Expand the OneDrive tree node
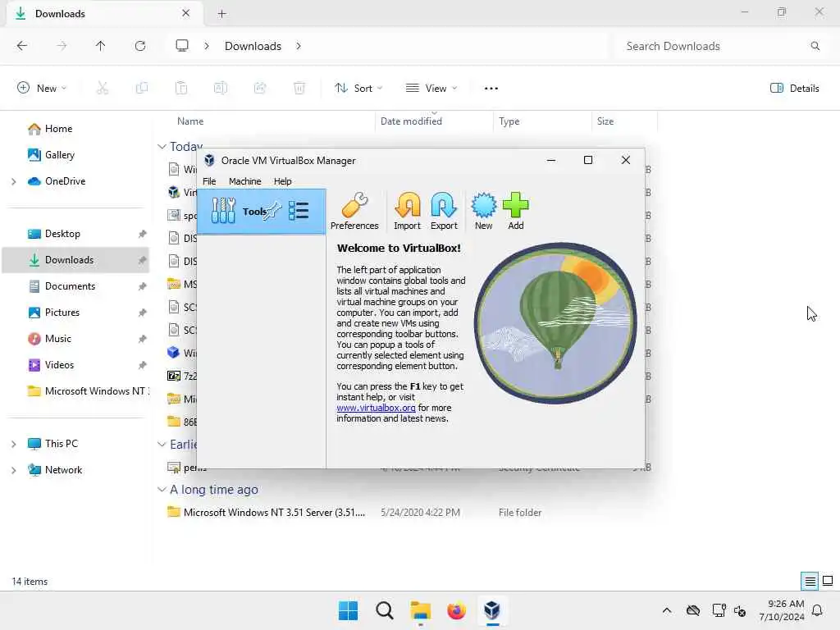 tap(13, 181)
